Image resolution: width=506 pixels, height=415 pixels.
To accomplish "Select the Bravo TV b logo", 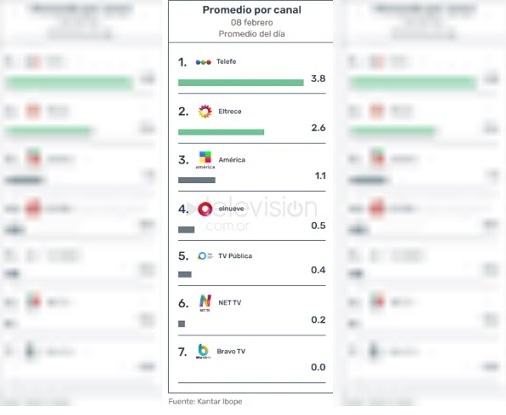I will [x=203, y=351].
